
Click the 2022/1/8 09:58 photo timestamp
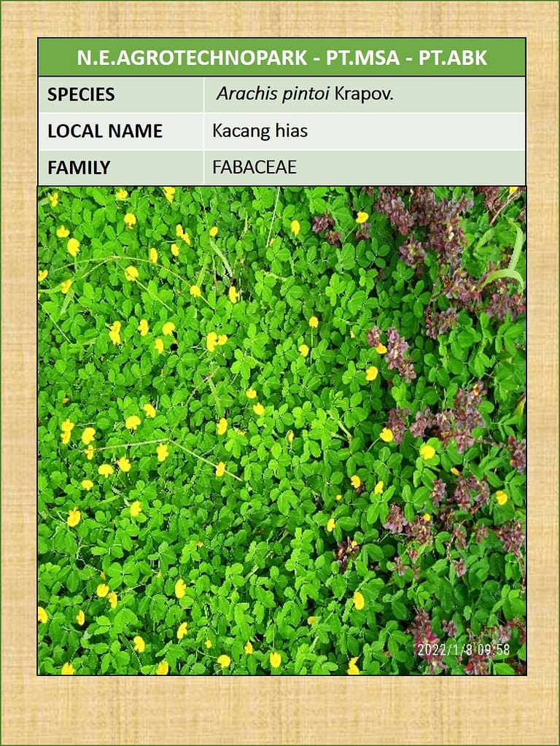pyautogui.click(x=463, y=649)
